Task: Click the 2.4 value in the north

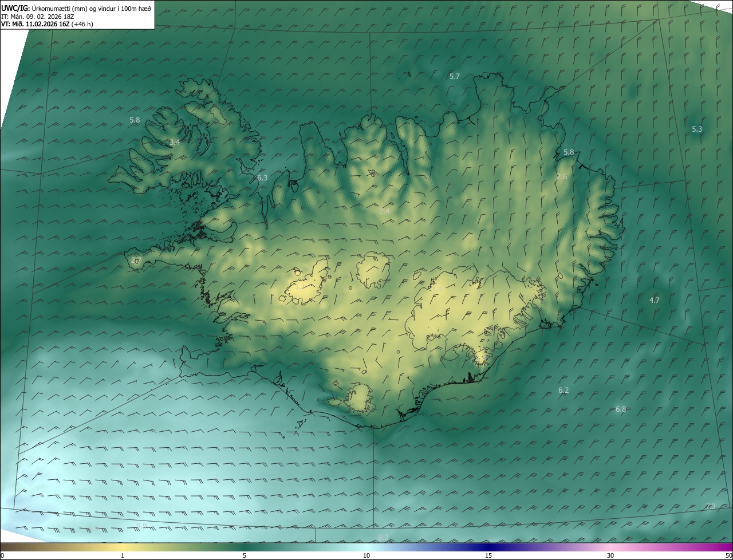Action: [384, 211]
